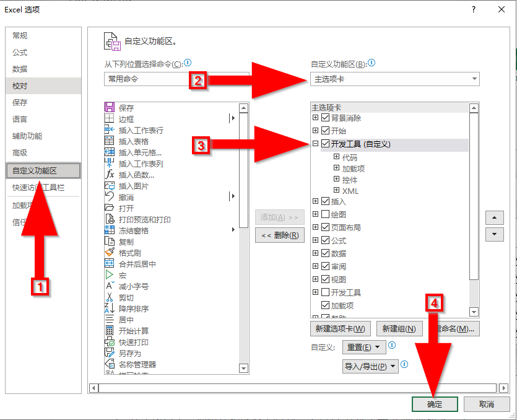Uncheck the 背景消除 checkbox
Viewport: 517px width, 420px height.
coord(326,118)
